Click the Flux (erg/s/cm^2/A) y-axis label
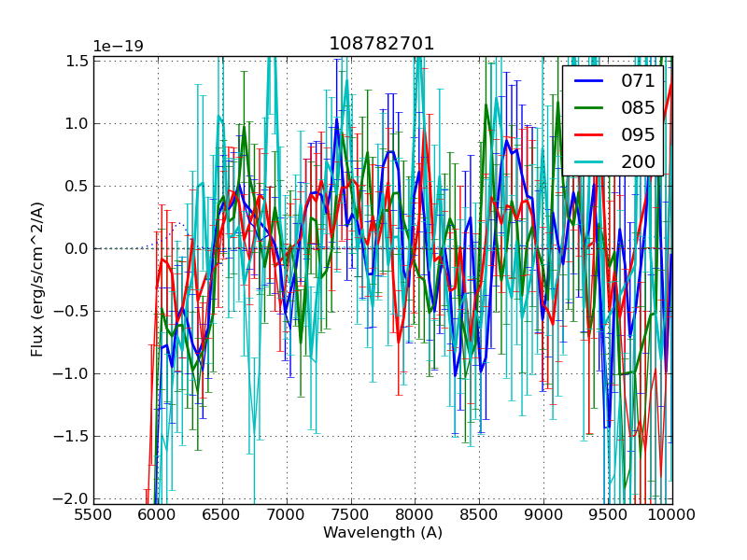 click(x=37, y=280)
